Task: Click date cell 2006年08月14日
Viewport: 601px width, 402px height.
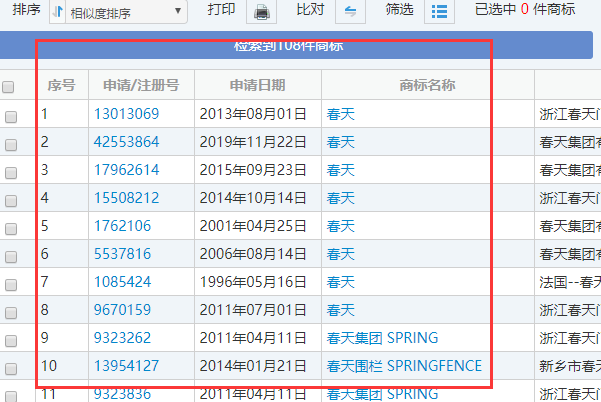Action: click(x=253, y=254)
